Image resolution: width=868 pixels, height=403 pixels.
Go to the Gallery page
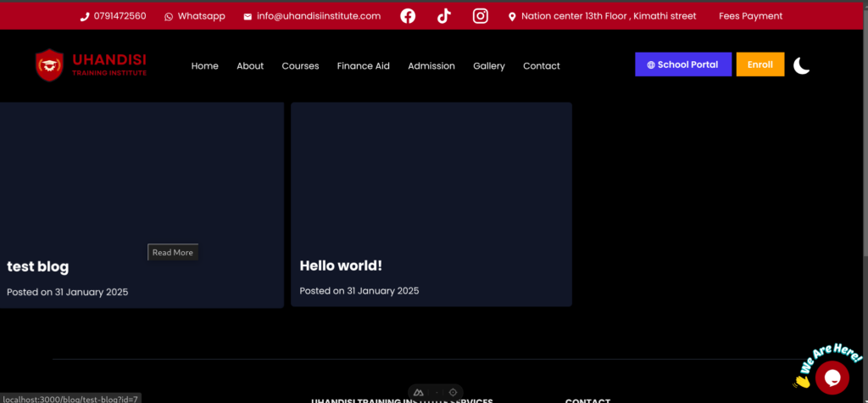[x=488, y=66]
